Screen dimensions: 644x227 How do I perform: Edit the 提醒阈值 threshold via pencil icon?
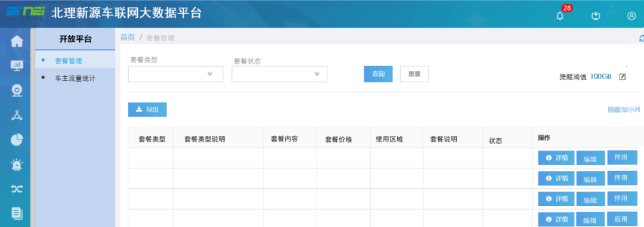pos(622,77)
